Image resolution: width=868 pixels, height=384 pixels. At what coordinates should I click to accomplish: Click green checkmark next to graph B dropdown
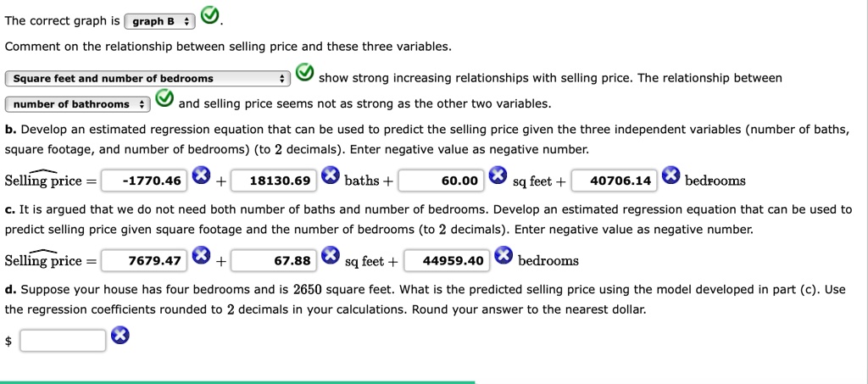point(209,16)
